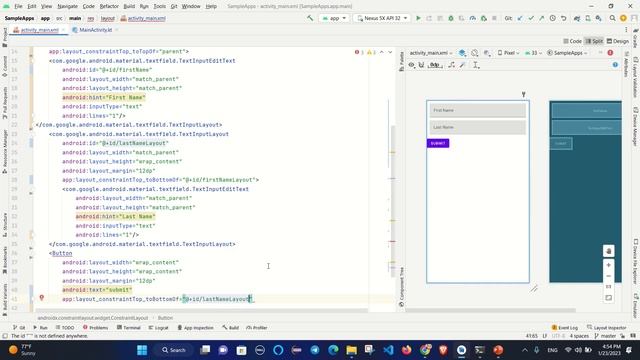The height and width of the screenshot is (360, 640).
Task: Toggle the view options eye icon
Action: (411, 65)
